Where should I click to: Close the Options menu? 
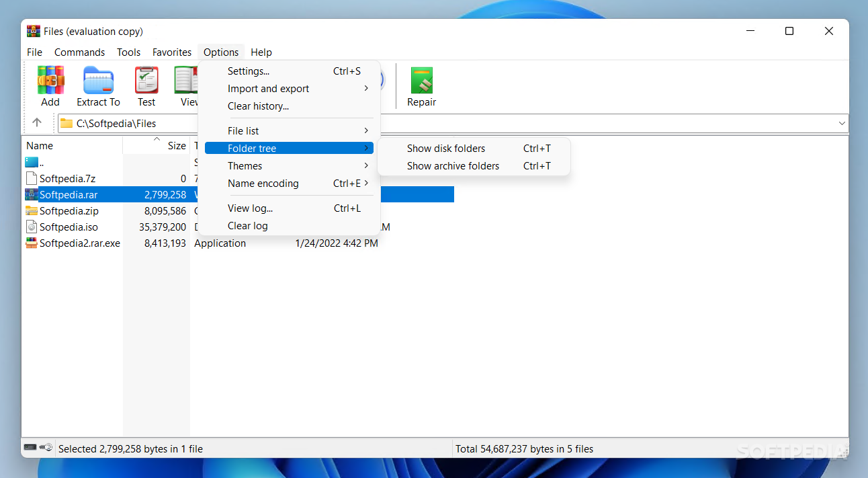coord(221,52)
